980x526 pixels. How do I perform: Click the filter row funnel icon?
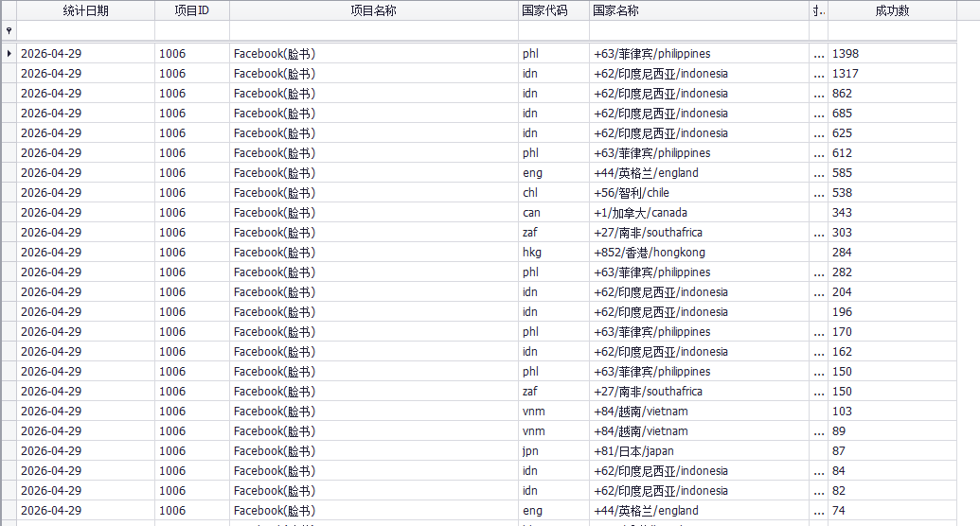9,31
